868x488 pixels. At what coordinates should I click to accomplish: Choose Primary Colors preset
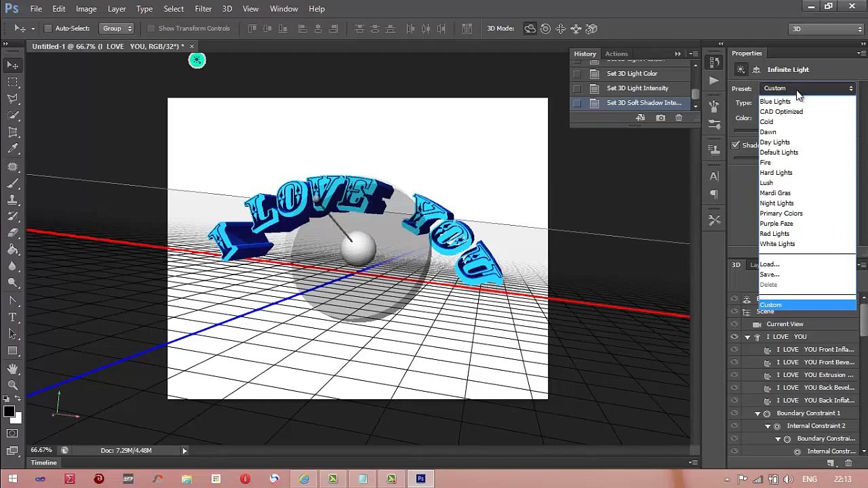click(781, 213)
